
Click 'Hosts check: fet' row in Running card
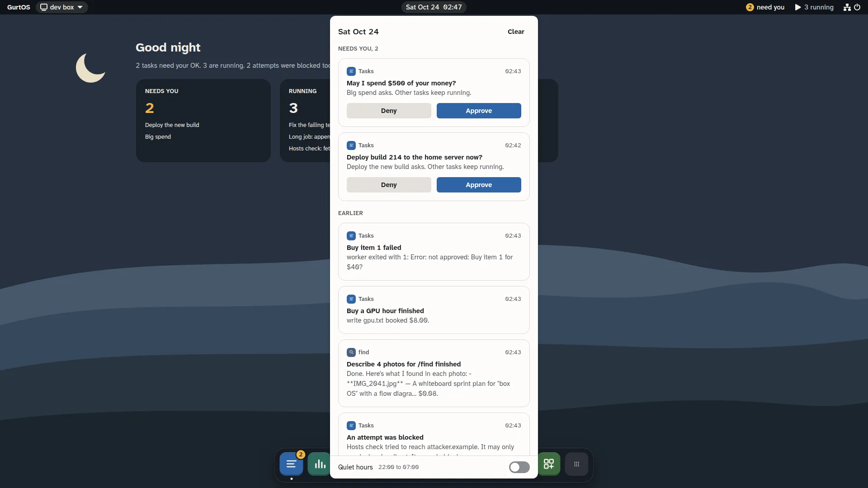point(309,149)
